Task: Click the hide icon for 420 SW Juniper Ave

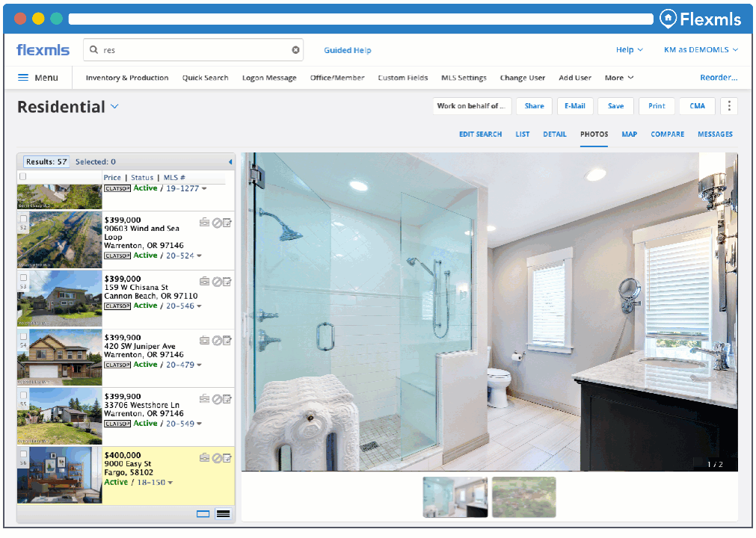Action: point(217,341)
